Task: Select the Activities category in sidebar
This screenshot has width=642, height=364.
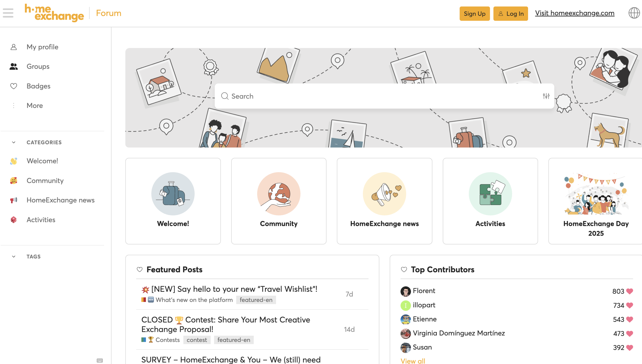Action: 41,219
